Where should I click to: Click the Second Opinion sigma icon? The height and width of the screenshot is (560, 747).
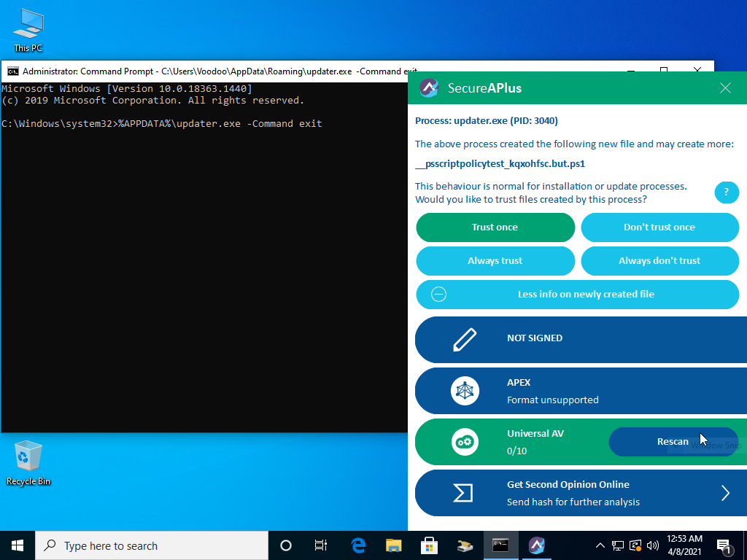(464, 493)
